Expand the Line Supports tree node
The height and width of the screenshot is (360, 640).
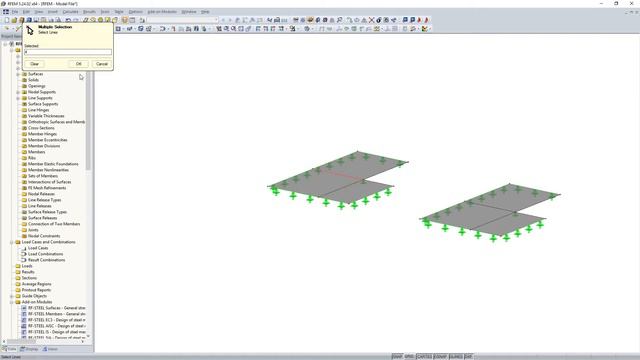pos(18,98)
